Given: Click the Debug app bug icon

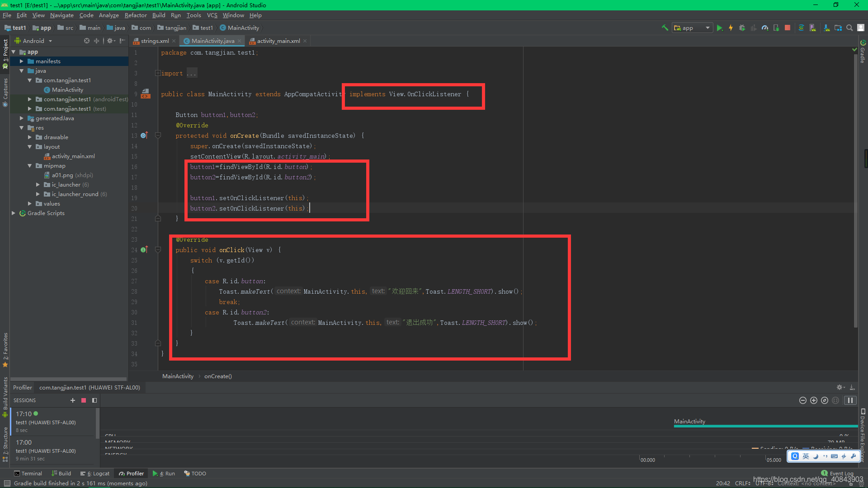Looking at the screenshot, I should click(742, 28).
